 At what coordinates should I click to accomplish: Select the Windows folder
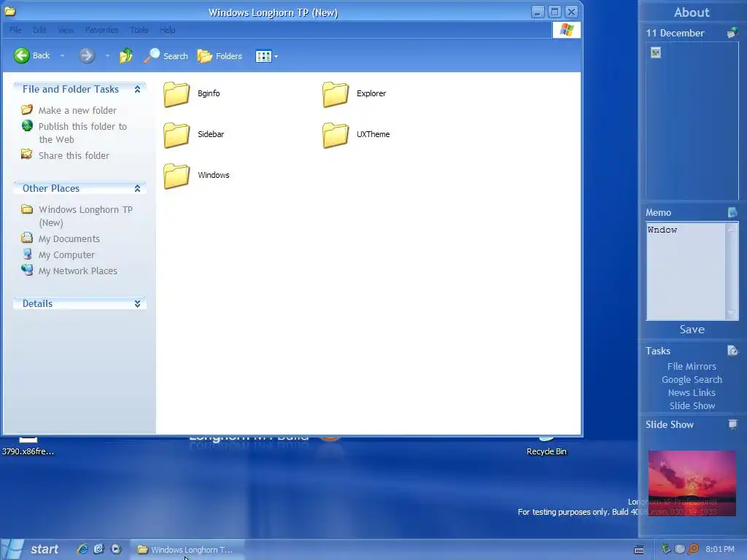point(196,176)
